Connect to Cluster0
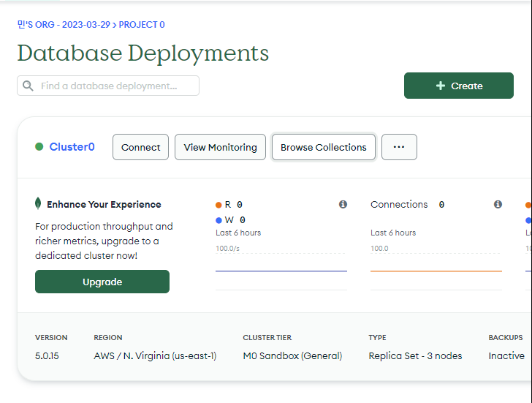Image resolution: width=532 pixels, height=403 pixels. click(x=140, y=147)
